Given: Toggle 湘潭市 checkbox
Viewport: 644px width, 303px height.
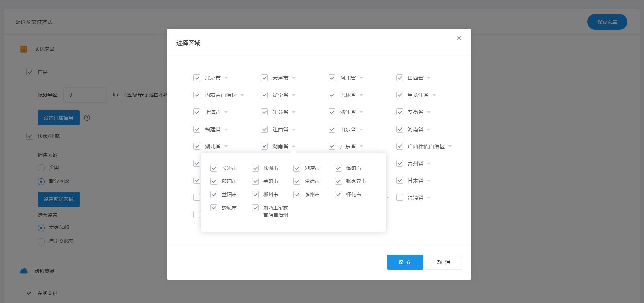Looking at the screenshot, I should pyautogui.click(x=297, y=168).
